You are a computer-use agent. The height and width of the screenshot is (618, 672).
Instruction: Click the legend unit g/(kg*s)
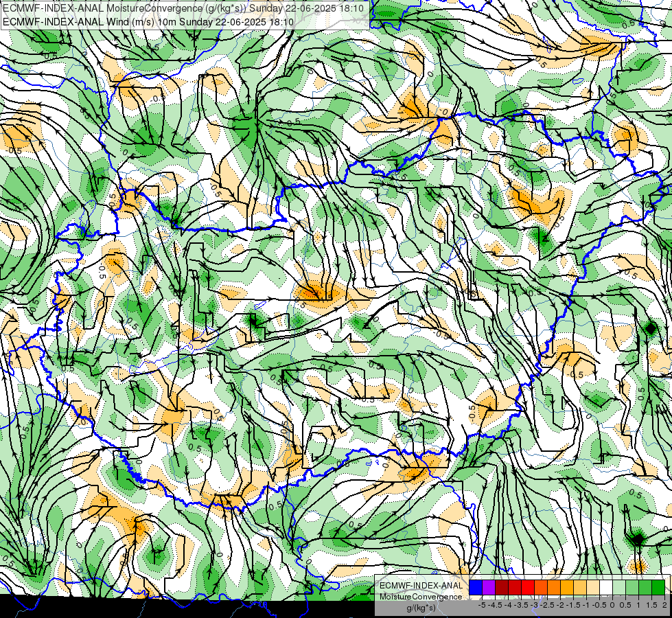(x=421, y=608)
